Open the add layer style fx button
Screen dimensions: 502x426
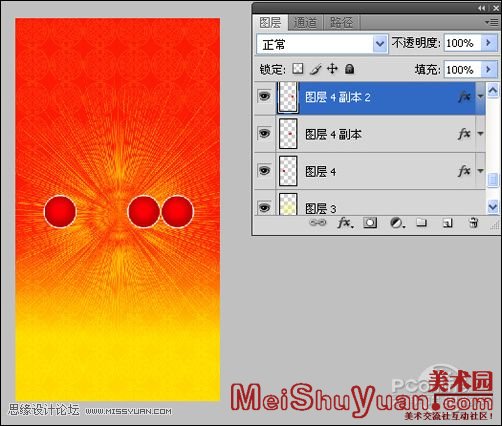(345, 223)
